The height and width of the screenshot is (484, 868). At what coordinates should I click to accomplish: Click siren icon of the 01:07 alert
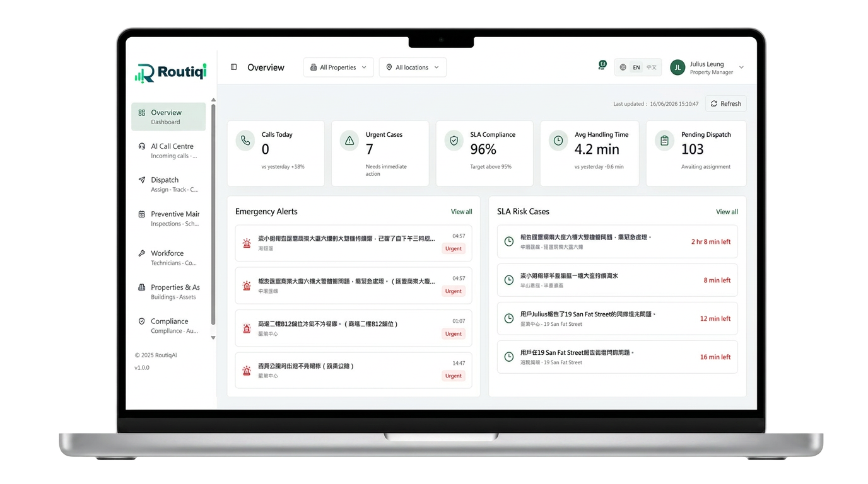tap(247, 328)
